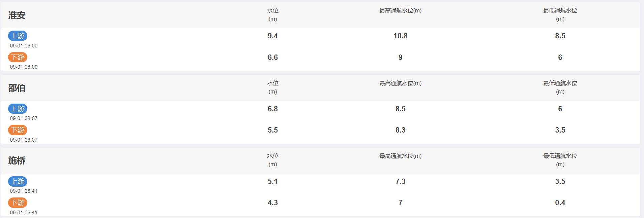Click 淮安 section 最低通航水位 column header
The width and height of the screenshot is (644, 218).
point(560,15)
